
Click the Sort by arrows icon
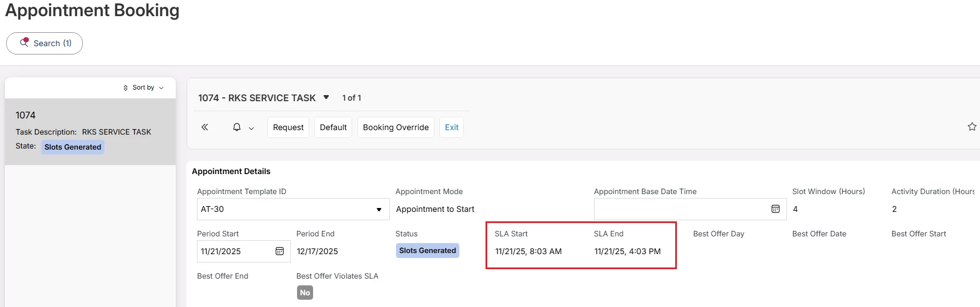click(x=126, y=88)
